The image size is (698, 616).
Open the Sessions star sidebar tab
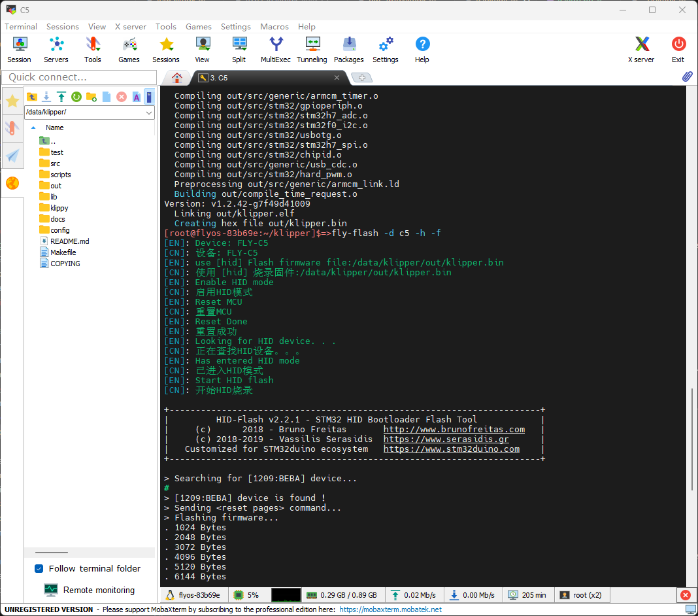click(12, 101)
